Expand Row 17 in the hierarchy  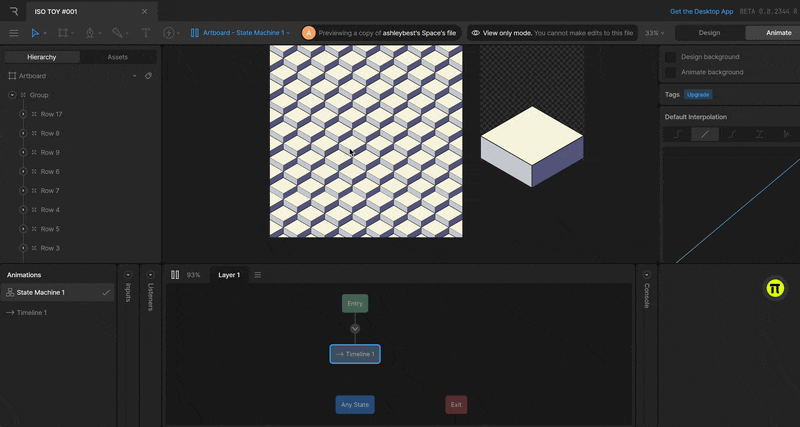pos(22,114)
